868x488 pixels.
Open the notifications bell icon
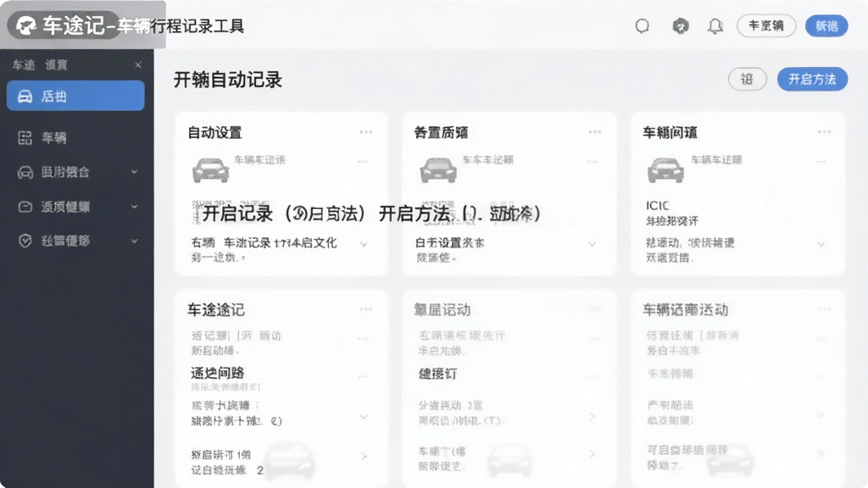point(715,26)
